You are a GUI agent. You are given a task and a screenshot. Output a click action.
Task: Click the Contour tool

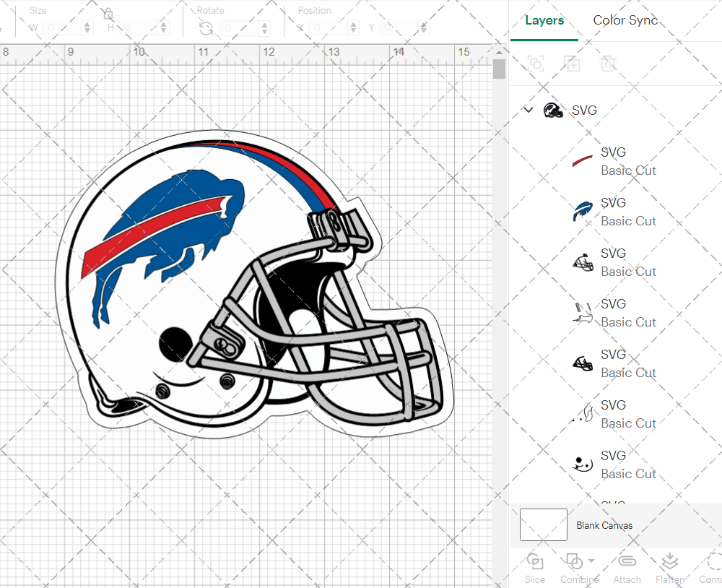(711, 568)
